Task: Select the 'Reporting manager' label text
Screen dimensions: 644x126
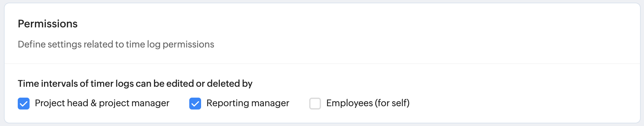Action: pyautogui.click(x=248, y=103)
